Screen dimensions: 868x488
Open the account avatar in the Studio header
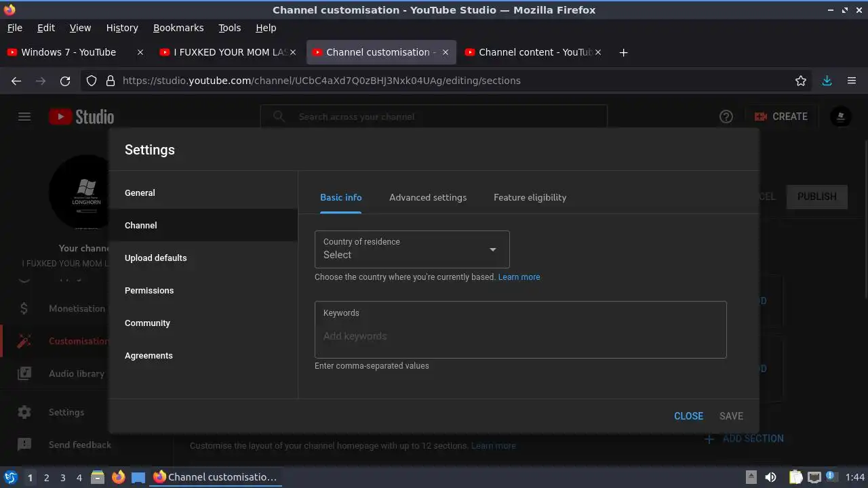[x=841, y=117]
